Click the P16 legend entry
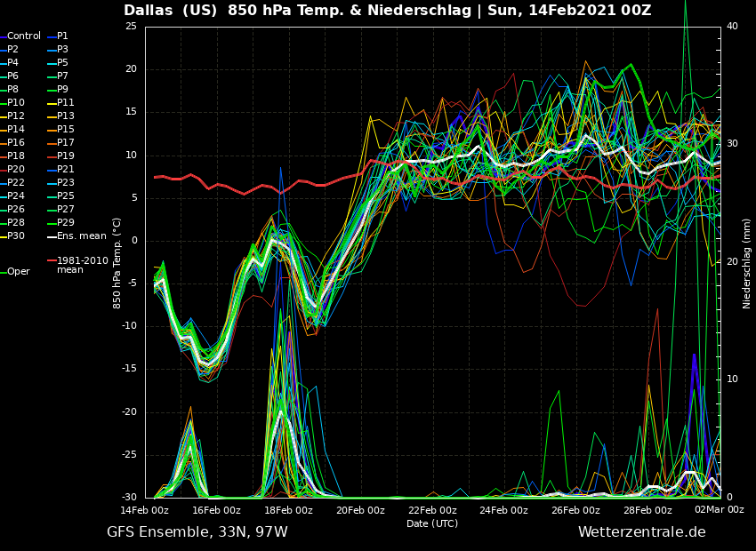The image size is (756, 551). (16, 143)
